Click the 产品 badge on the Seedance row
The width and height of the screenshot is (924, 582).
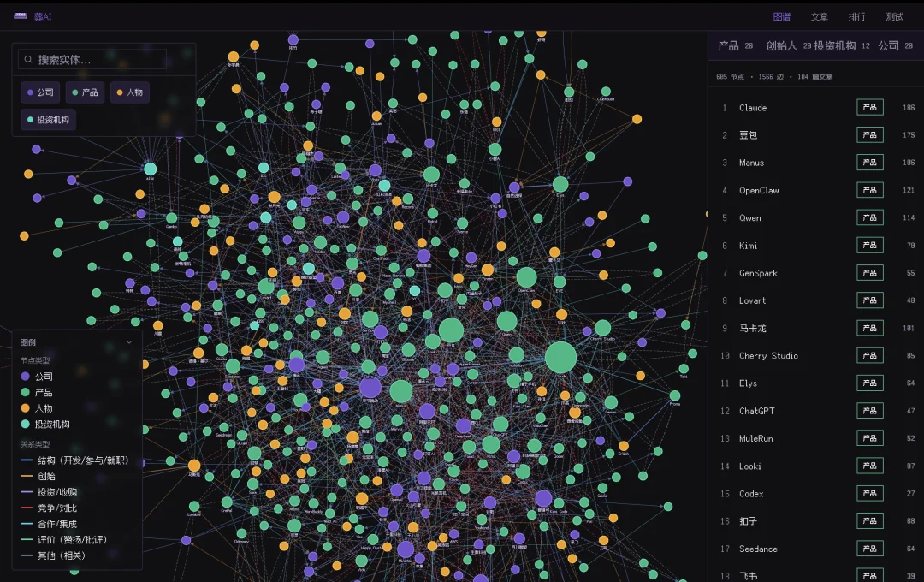coord(870,549)
